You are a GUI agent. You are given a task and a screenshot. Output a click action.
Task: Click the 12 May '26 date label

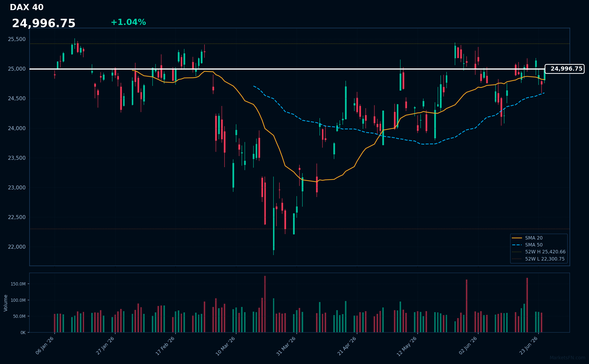click(407, 346)
